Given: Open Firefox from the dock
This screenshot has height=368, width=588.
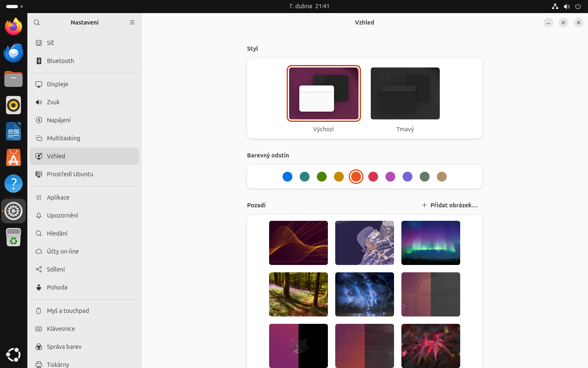Looking at the screenshot, I should tap(13, 27).
